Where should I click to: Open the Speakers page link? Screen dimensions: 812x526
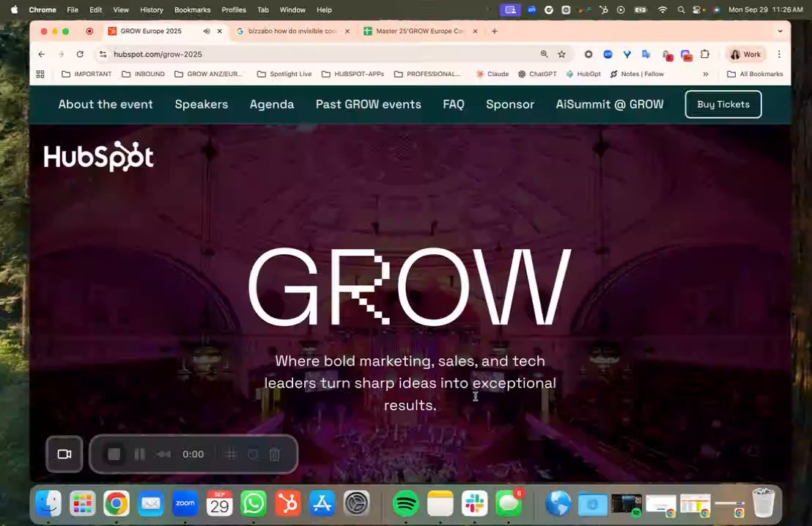click(x=202, y=104)
